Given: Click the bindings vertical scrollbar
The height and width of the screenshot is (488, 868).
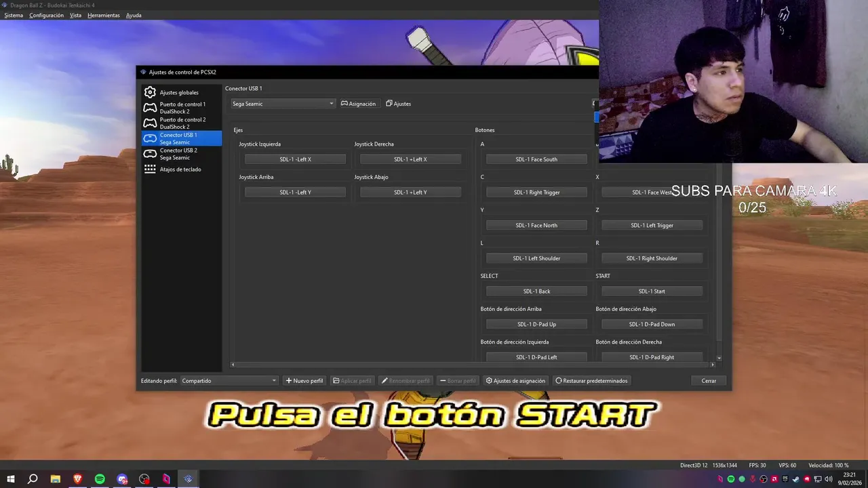Looking at the screenshot, I should pos(719,251).
